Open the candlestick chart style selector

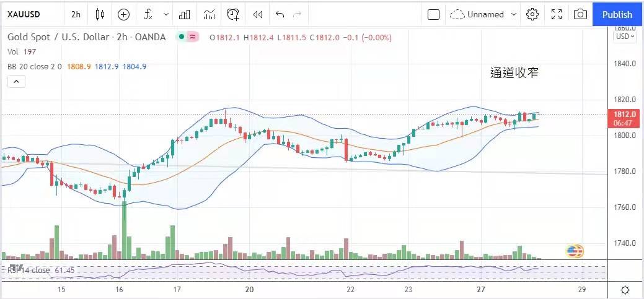100,14
